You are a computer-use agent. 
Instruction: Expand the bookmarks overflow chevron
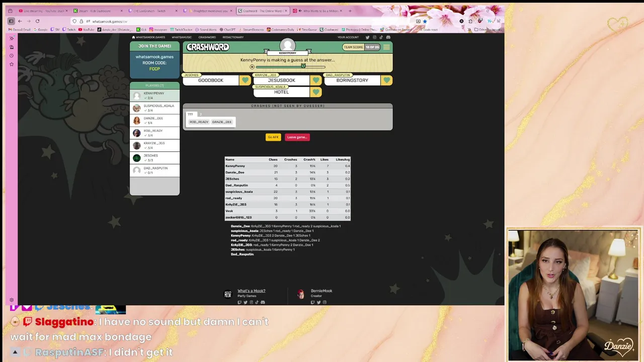469,30
